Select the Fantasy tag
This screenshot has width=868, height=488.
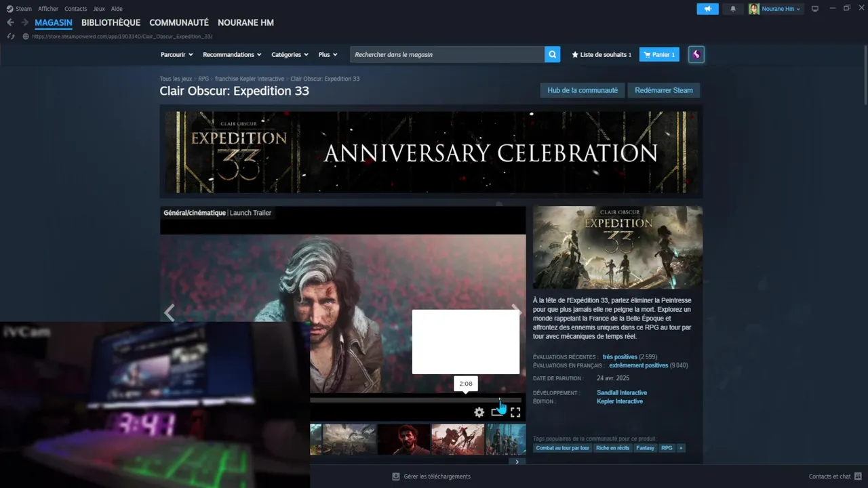[x=646, y=448]
